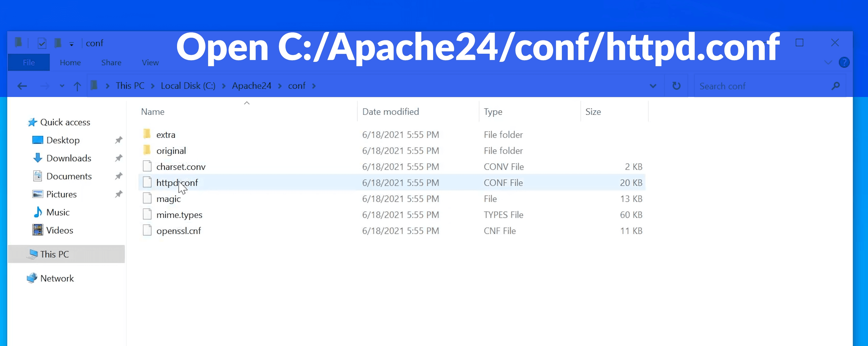This screenshot has height=346, width=868.
Task: Open Music in the navigation pane
Action: (58, 212)
